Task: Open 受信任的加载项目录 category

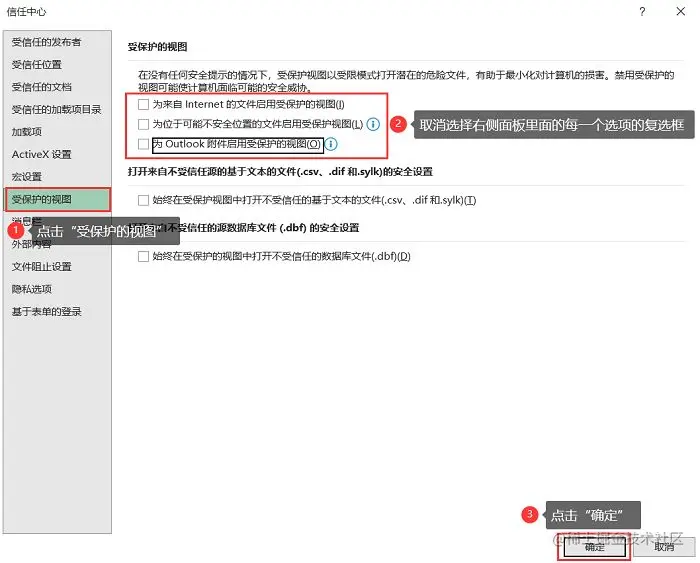Action: pos(57,109)
